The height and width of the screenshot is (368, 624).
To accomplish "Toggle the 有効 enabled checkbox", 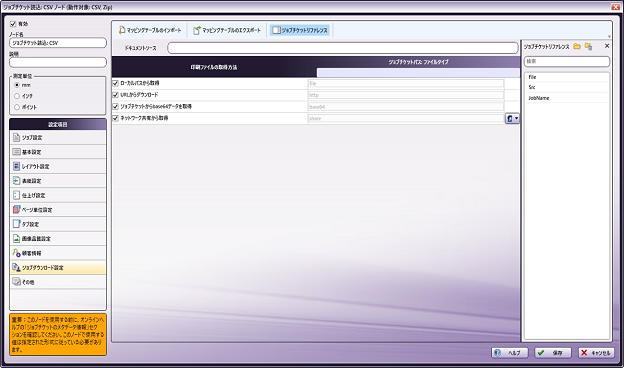I will (13, 24).
